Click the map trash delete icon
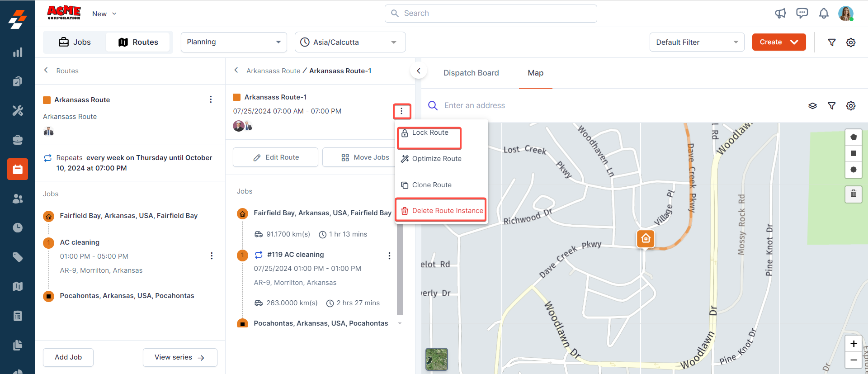Screen dimensions: 868x374 click(x=854, y=194)
